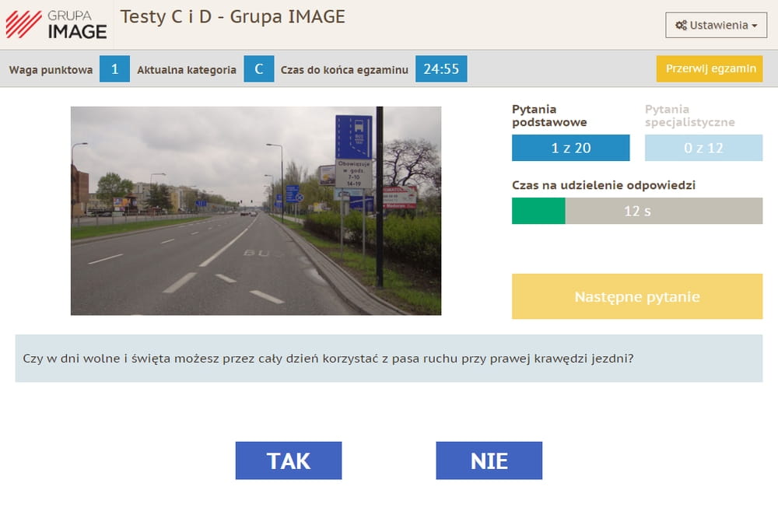Click the Czas do końca egzaminu label
This screenshot has width=778, height=532.
click(344, 70)
